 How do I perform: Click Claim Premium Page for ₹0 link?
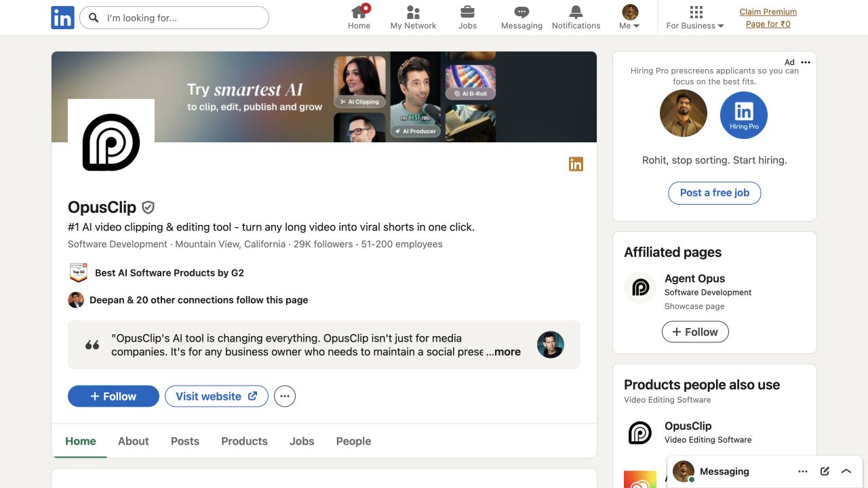click(768, 18)
